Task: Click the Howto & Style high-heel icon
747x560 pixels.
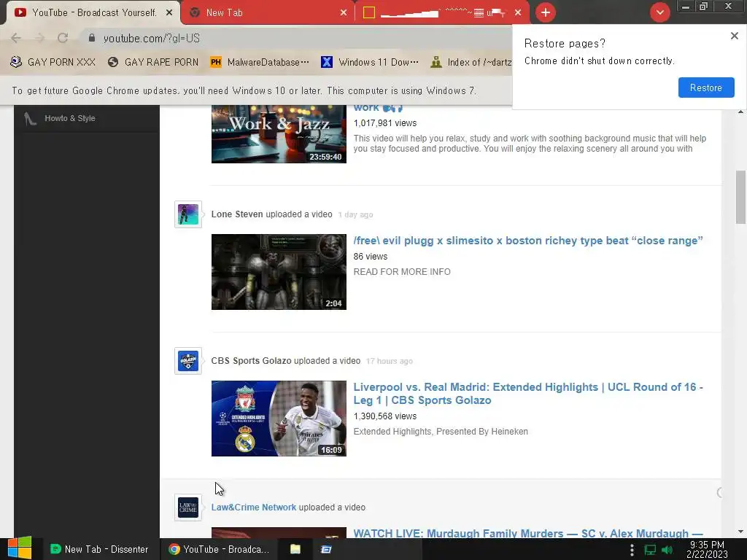Action: click(x=30, y=119)
